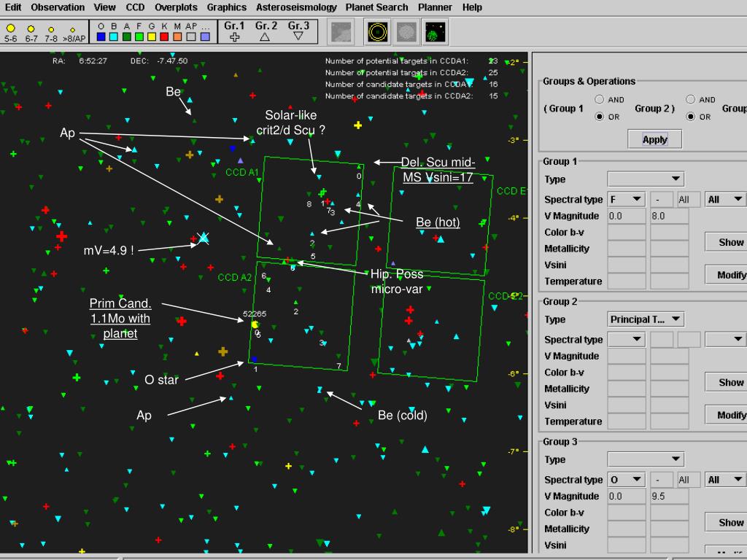Select F spectral class bright green swatch
This screenshot has height=560, width=747.
[x=139, y=36]
